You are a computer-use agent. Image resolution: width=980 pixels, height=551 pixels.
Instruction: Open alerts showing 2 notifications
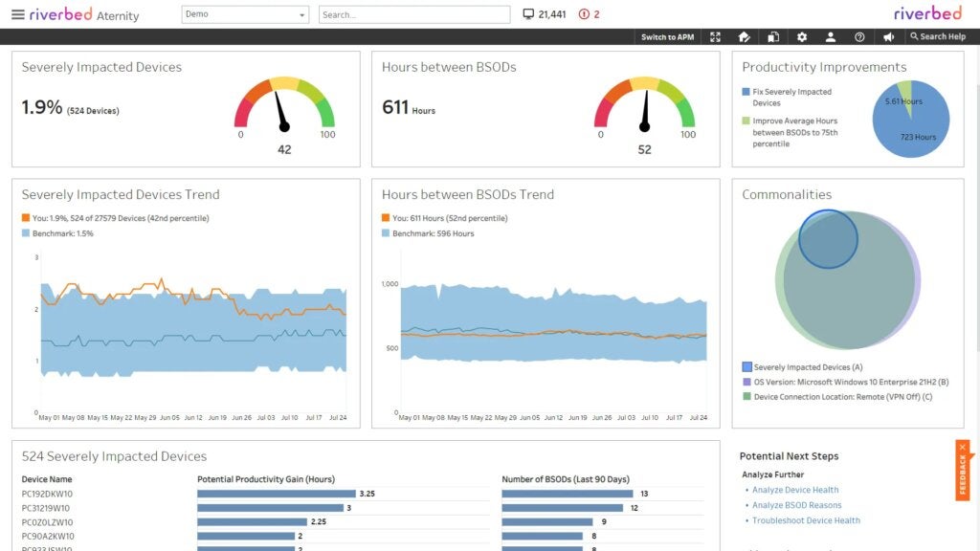coord(584,13)
